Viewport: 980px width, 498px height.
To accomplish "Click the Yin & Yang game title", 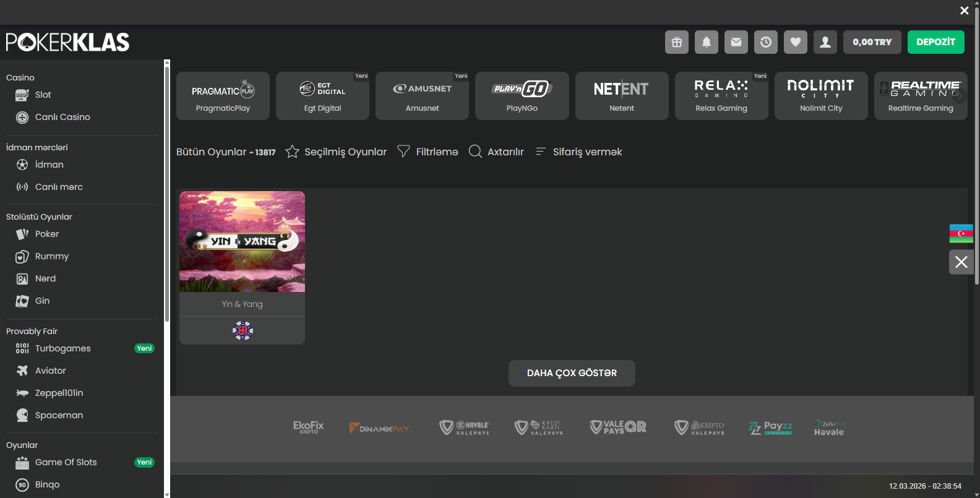I will pyautogui.click(x=243, y=304).
